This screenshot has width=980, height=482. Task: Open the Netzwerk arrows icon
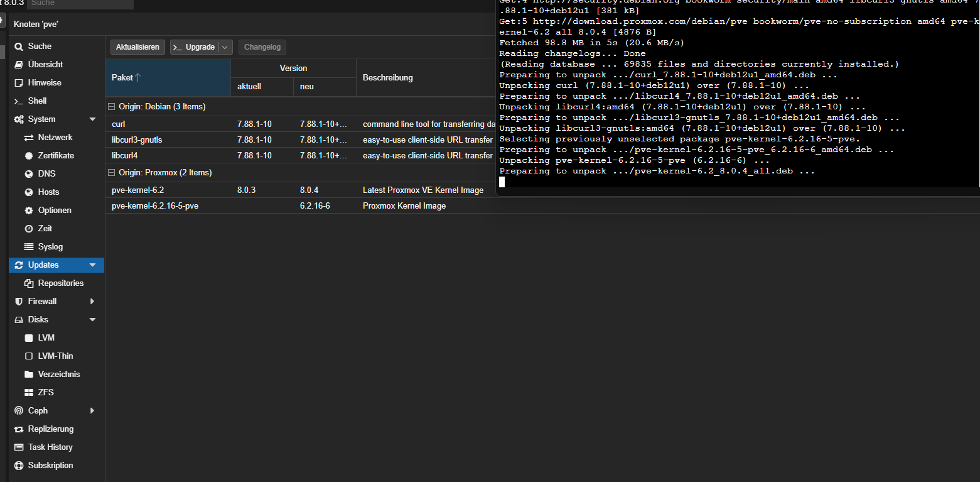click(29, 137)
